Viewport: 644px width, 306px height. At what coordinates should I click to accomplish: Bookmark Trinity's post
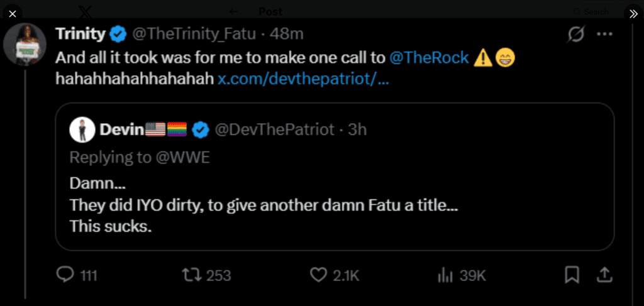click(x=572, y=275)
